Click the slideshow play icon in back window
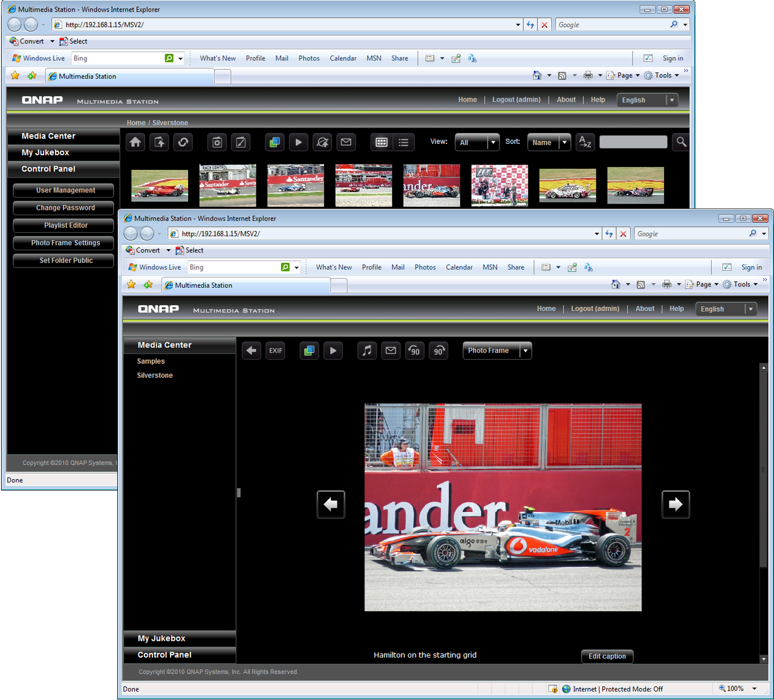The image size is (774, 700). pyautogui.click(x=298, y=142)
